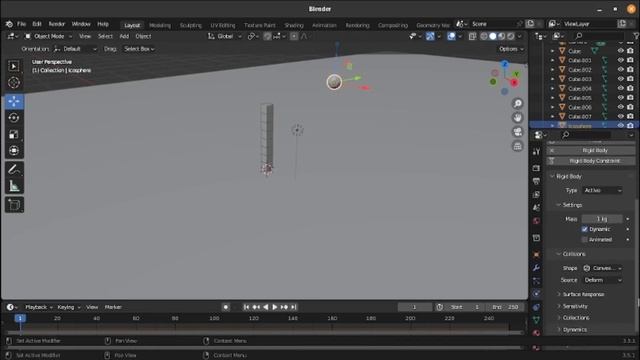Click the viewport zoom icon
Screen dimensions: 640x360
518,104
